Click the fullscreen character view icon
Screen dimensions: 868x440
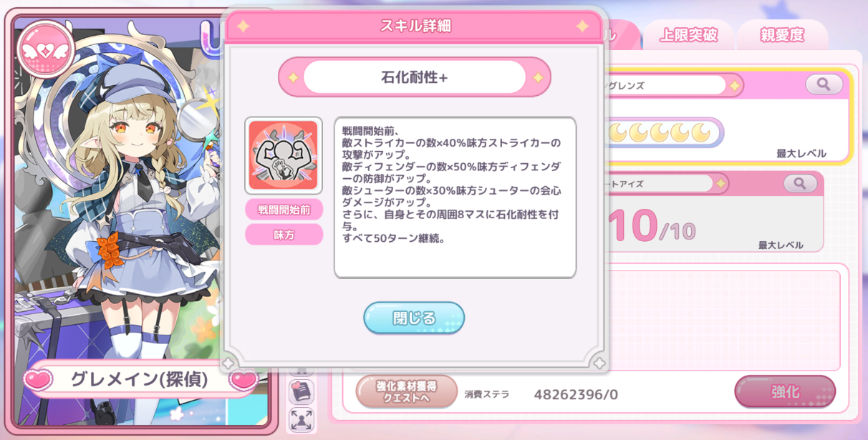point(302,420)
